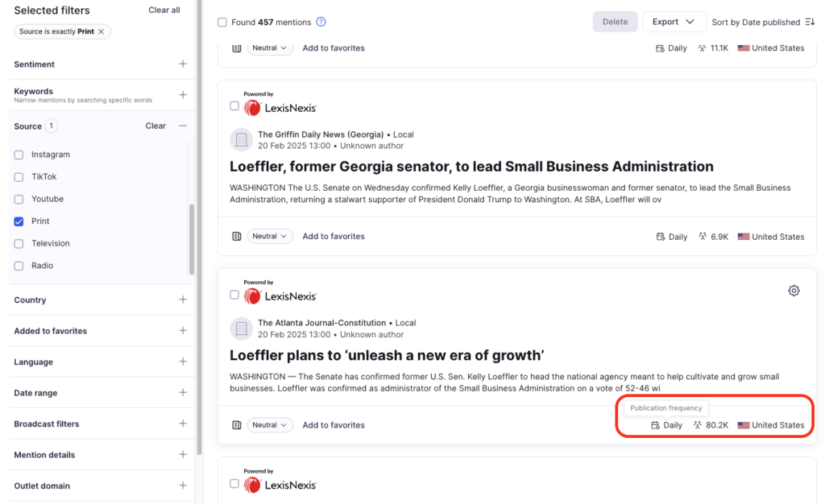Click the 80.2K reach icon
Viewport: 825px width, 504px height.
[698, 425]
